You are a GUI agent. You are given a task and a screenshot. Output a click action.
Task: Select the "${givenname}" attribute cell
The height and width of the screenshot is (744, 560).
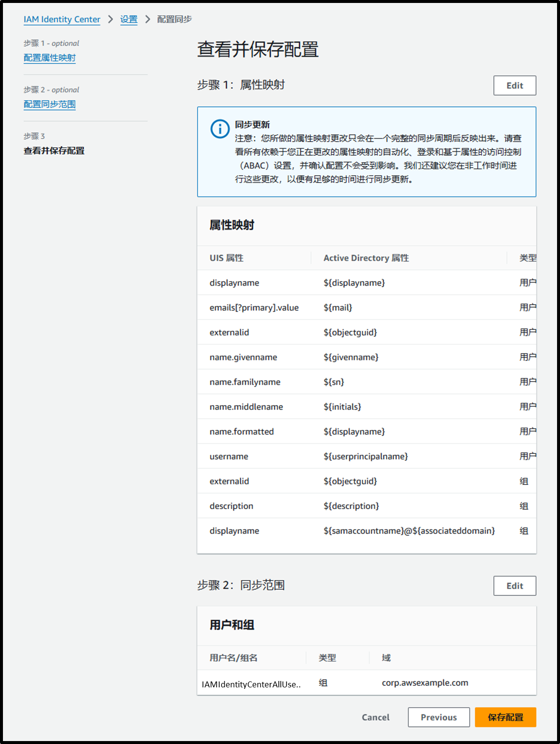point(351,357)
